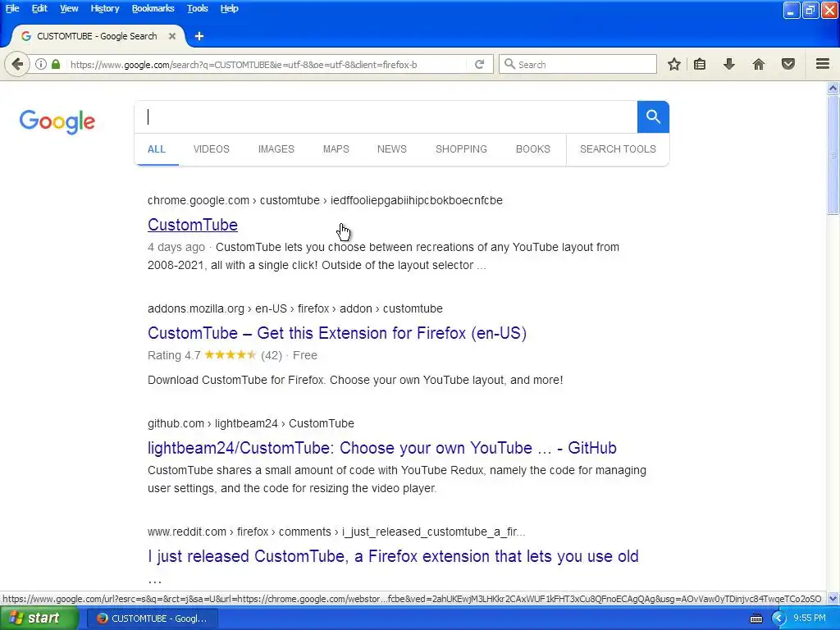The width and height of the screenshot is (840, 630).
Task: Open the CustomTube Chrome web store result
Action: click(x=192, y=225)
